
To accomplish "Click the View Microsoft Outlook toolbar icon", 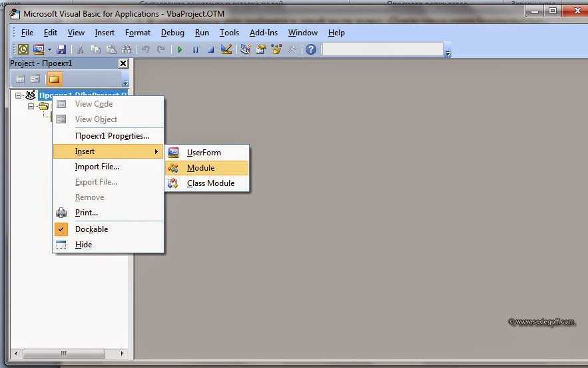I will click(x=23, y=49).
